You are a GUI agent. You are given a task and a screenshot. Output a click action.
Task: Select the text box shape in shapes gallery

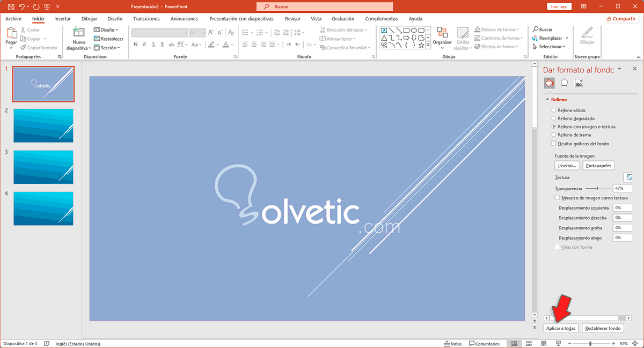(384, 31)
